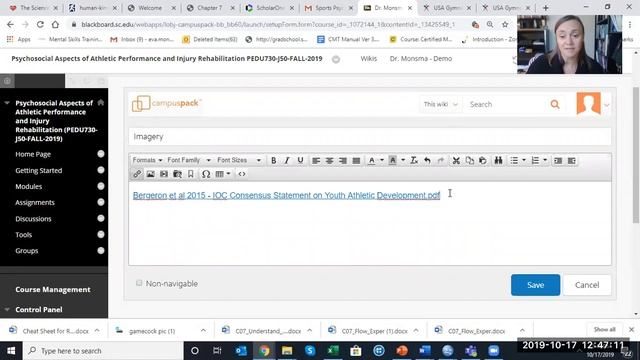Redo the last edit
640x360 pixels.
(x=441, y=160)
